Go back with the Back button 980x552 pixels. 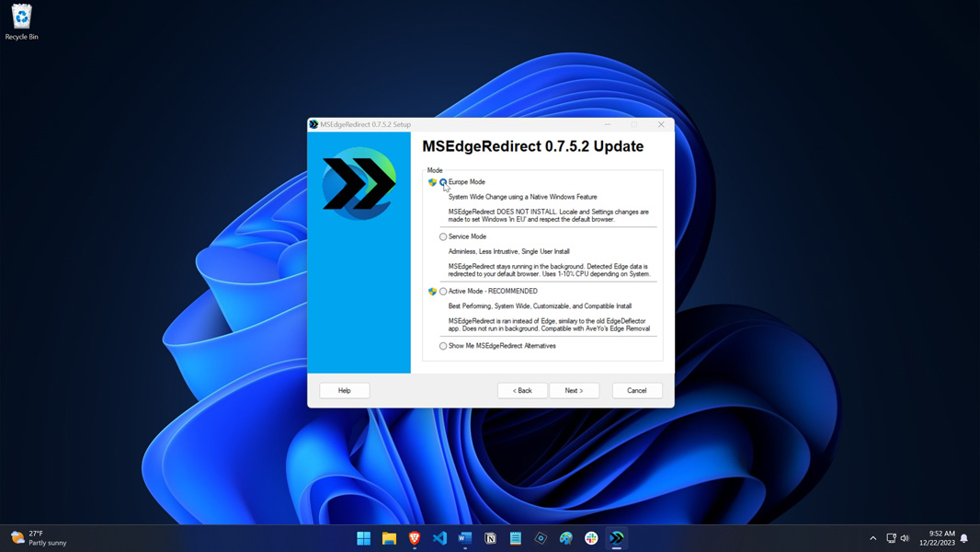coord(522,390)
